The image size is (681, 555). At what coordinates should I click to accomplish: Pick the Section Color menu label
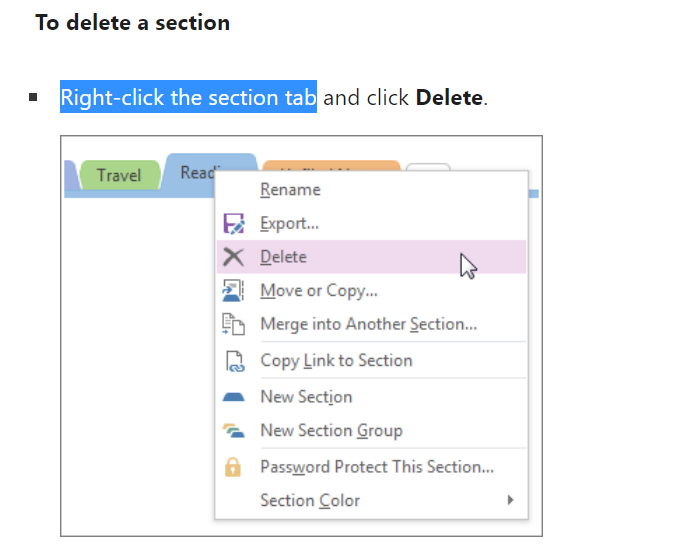coord(310,500)
